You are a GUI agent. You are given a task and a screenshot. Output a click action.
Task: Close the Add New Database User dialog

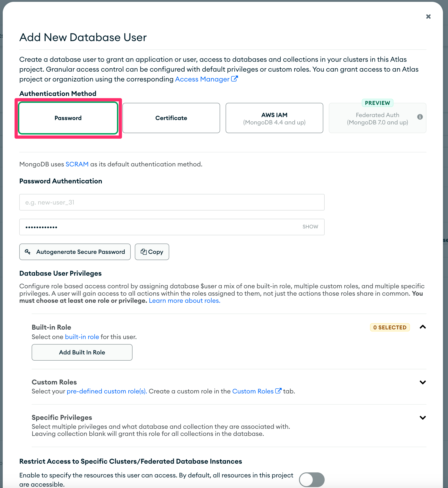pos(428,17)
